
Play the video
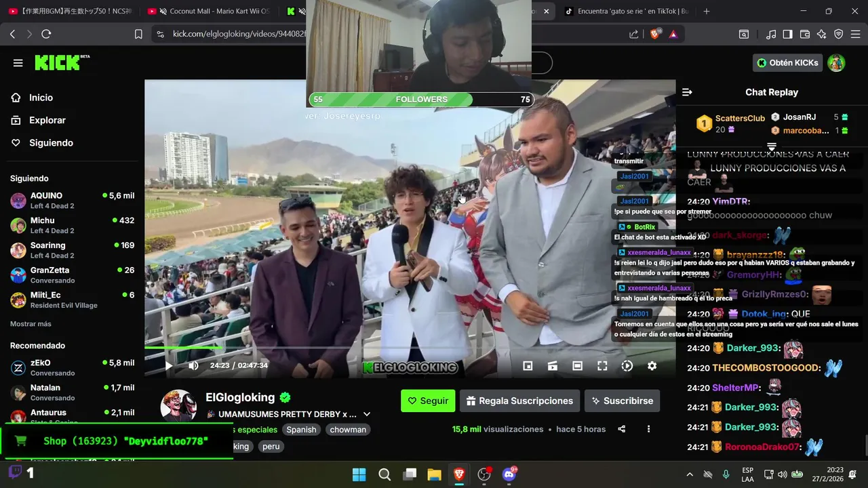click(x=169, y=366)
